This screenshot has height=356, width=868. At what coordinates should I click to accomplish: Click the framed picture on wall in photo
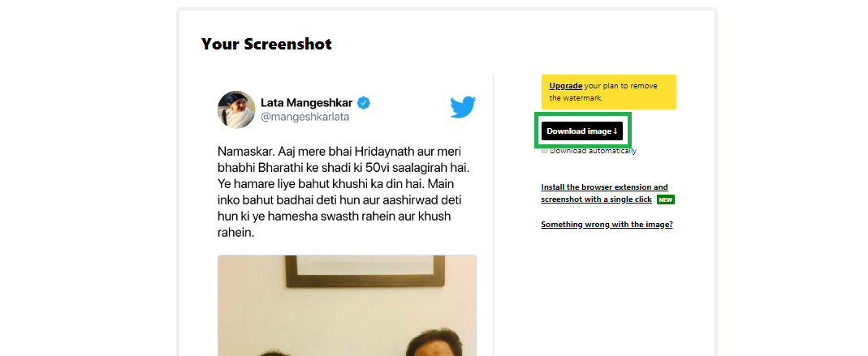coord(365,271)
